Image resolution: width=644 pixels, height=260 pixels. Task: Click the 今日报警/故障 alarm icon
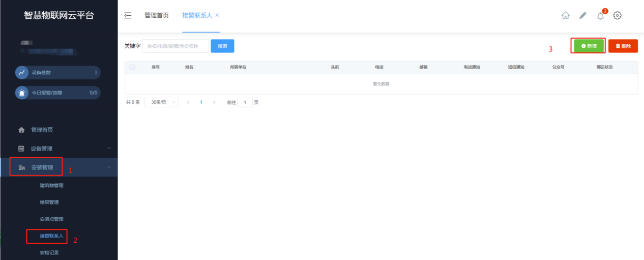[22, 93]
